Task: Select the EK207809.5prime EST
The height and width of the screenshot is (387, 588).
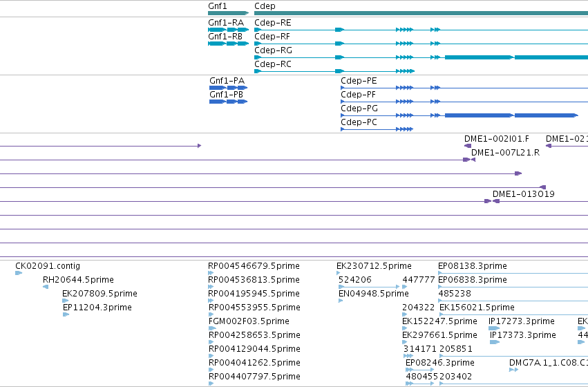Action: [x=65, y=301]
